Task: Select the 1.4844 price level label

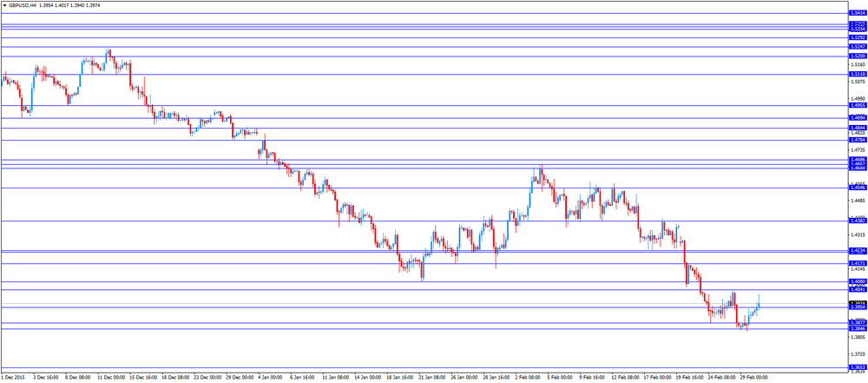Action: point(857,128)
